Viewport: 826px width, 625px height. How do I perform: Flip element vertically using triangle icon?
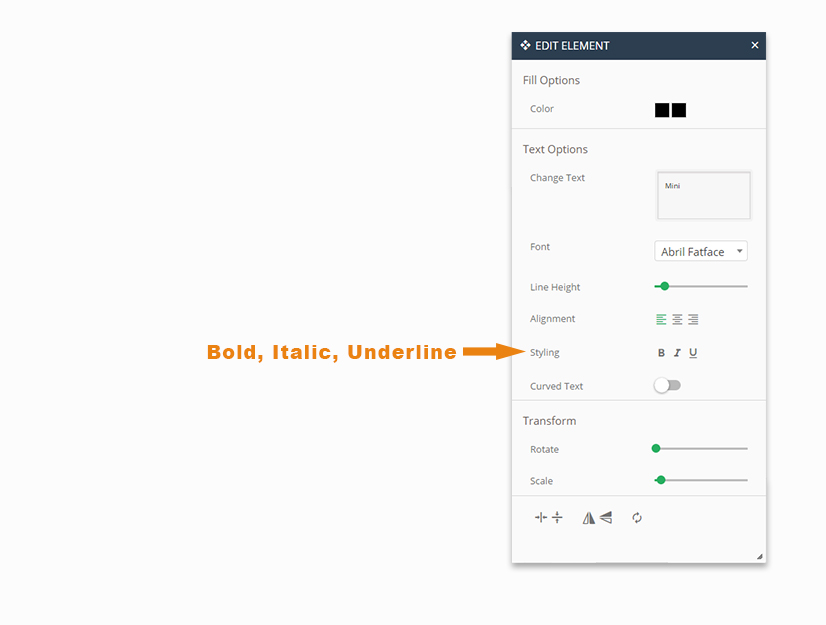coord(606,518)
